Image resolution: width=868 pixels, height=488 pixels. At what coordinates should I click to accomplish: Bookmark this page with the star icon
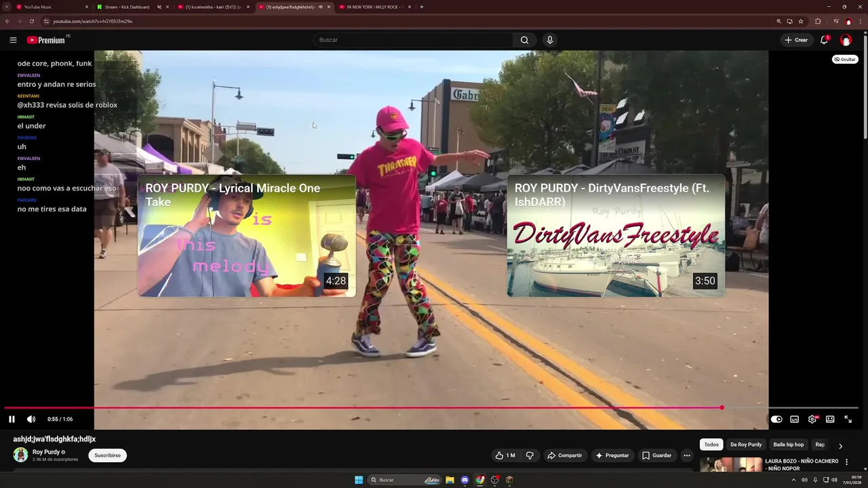click(x=801, y=21)
